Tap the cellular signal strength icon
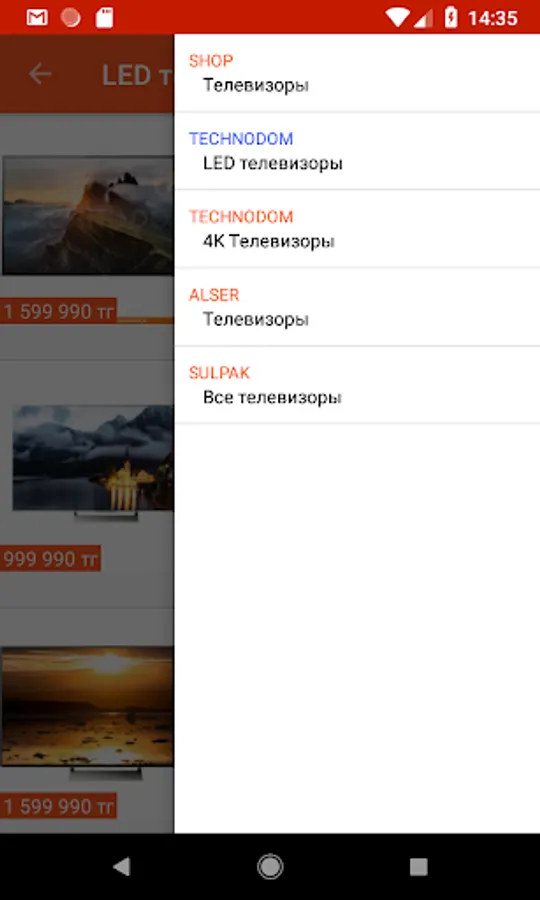Viewport: 540px width, 900px height. coord(424,18)
